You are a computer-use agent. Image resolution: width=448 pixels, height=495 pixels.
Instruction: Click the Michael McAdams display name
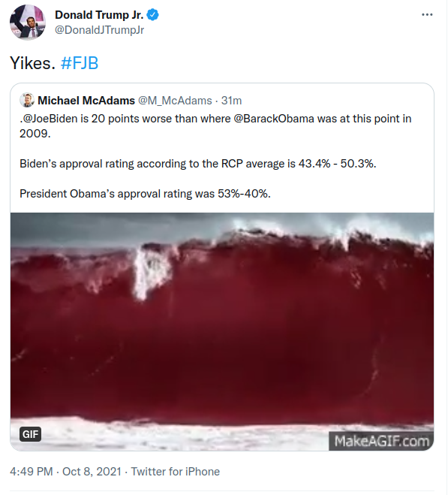point(86,101)
